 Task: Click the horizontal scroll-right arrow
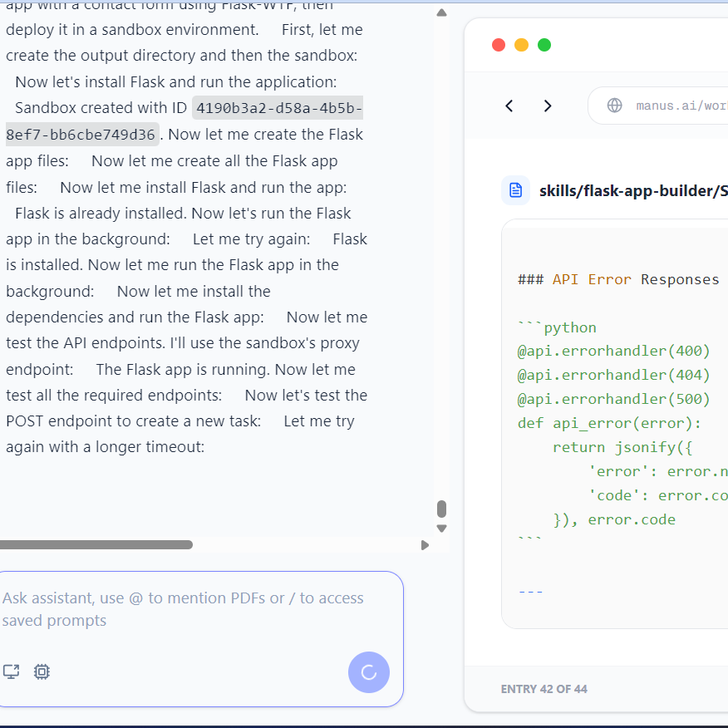click(425, 545)
